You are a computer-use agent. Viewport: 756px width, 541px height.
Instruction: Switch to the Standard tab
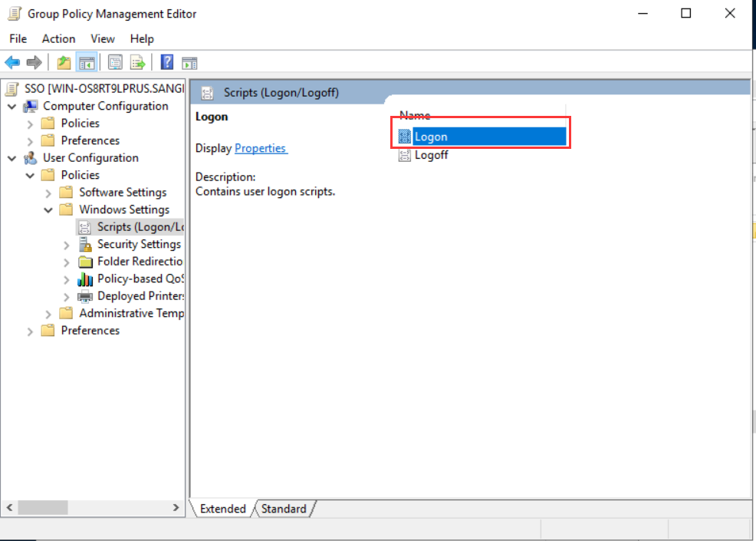pyautogui.click(x=284, y=509)
